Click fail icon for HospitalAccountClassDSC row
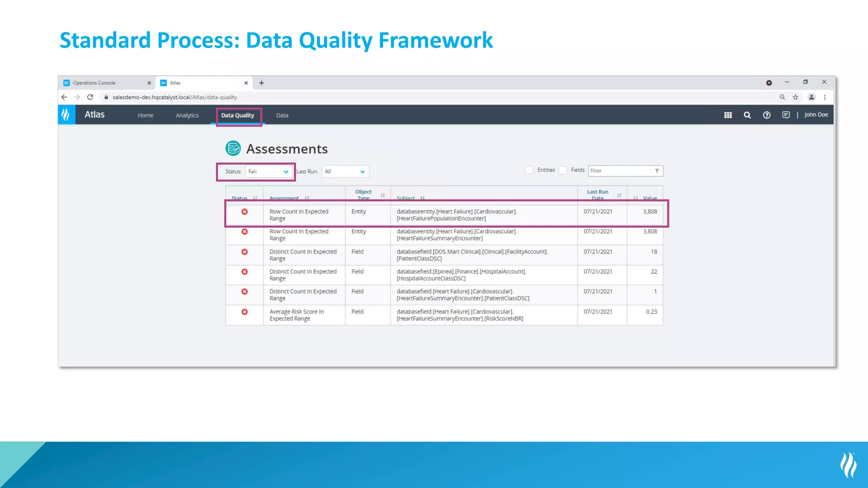 pyautogui.click(x=245, y=272)
